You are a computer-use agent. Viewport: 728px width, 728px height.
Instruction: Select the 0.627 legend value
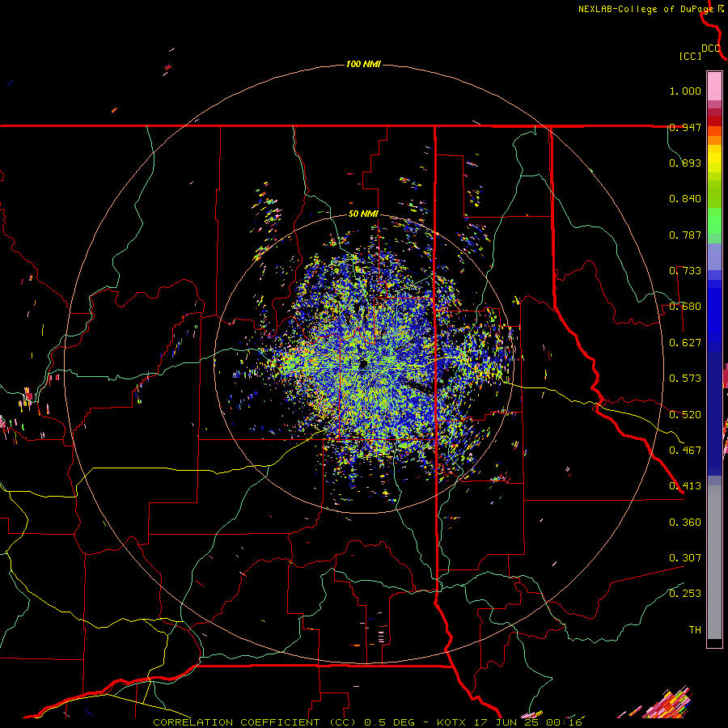click(685, 343)
